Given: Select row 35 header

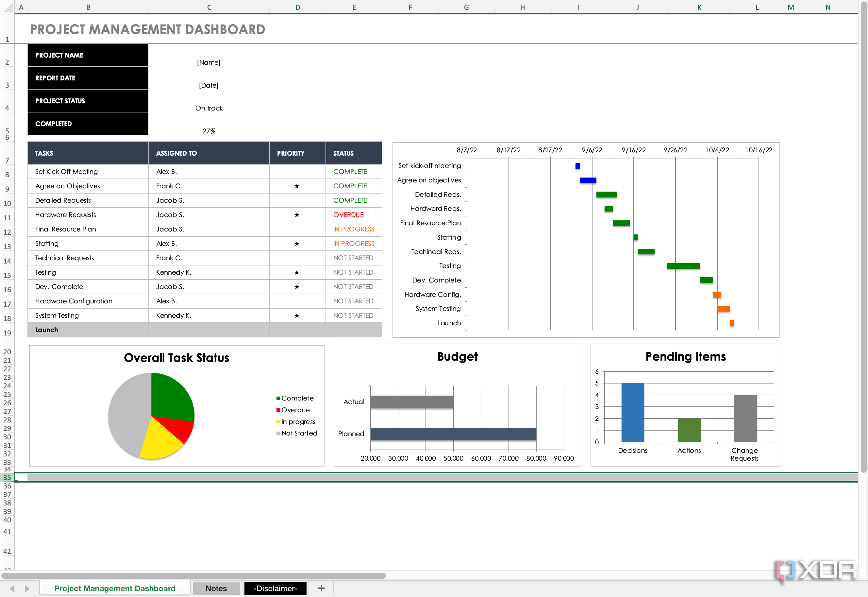Looking at the screenshot, I should pyautogui.click(x=7, y=477).
